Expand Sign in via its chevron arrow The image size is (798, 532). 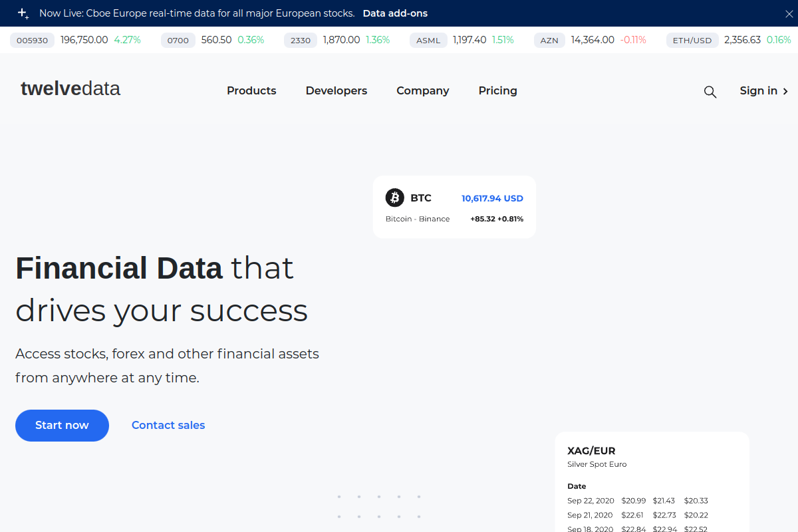click(785, 91)
